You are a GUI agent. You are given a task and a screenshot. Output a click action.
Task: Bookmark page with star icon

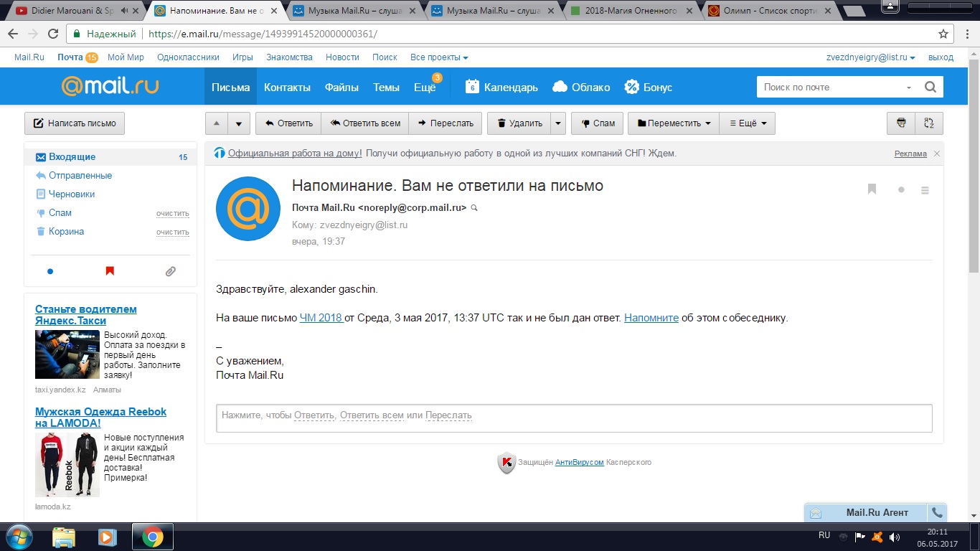[x=943, y=34]
